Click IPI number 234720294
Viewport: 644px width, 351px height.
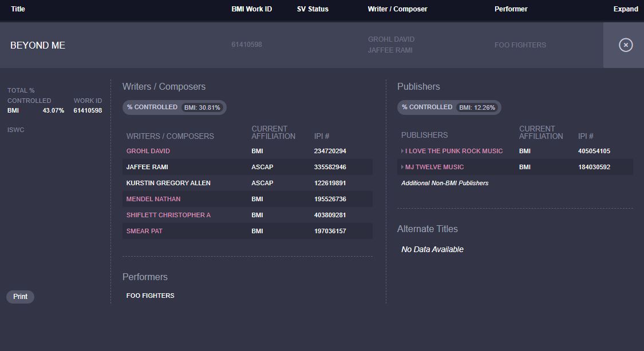330,151
